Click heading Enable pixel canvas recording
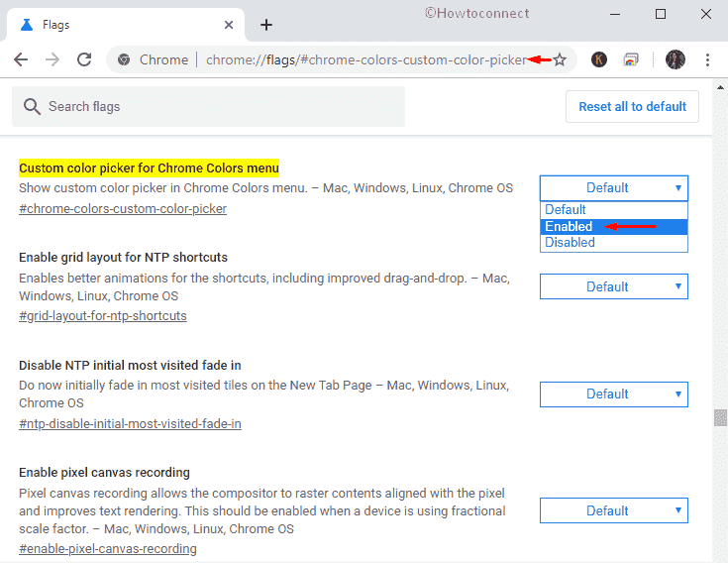 tap(104, 473)
